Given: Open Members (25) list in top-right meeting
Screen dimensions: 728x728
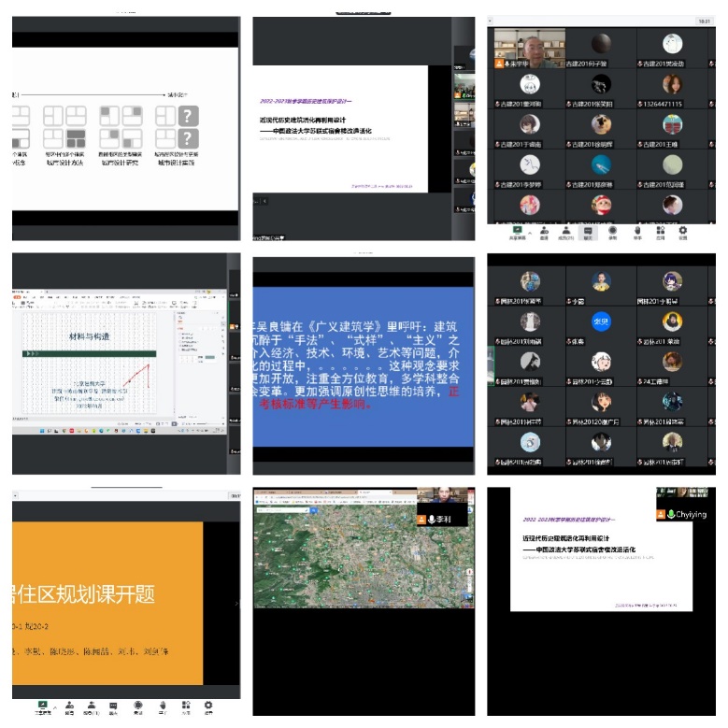Looking at the screenshot, I should coord(566,229).
